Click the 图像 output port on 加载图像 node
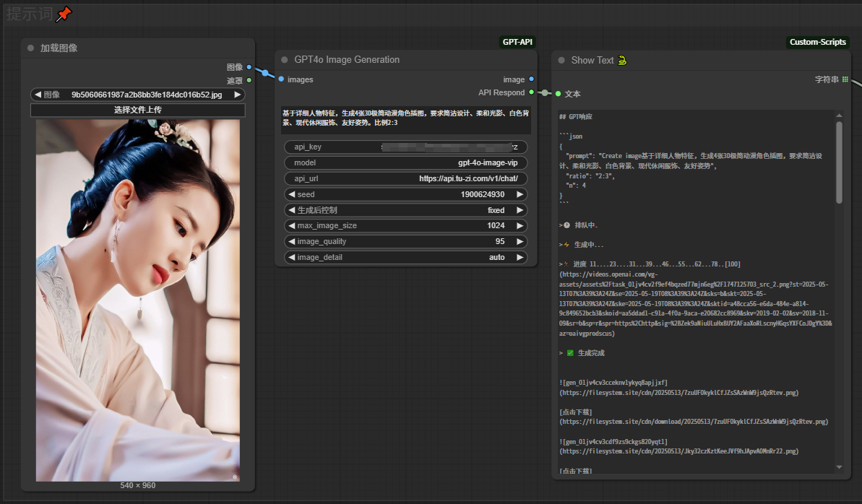862x504 pixels. click(x=249, y=67)
